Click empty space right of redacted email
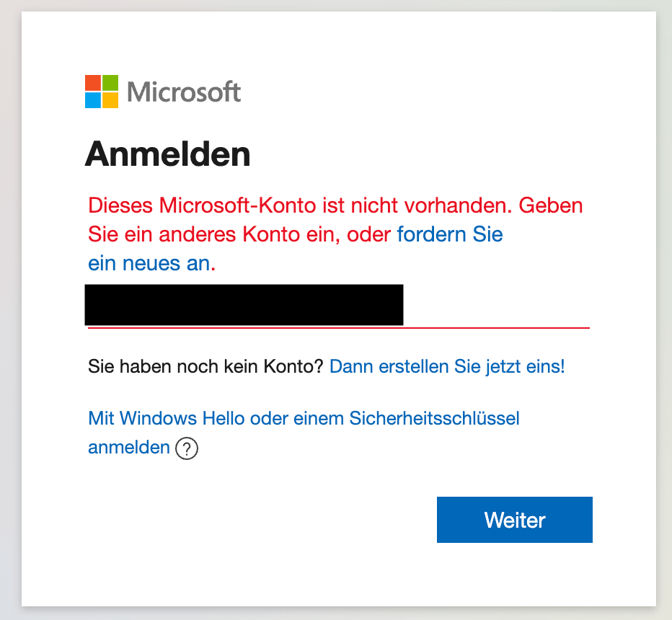This screenshot has height=620, width=672. tap(496, 306)
